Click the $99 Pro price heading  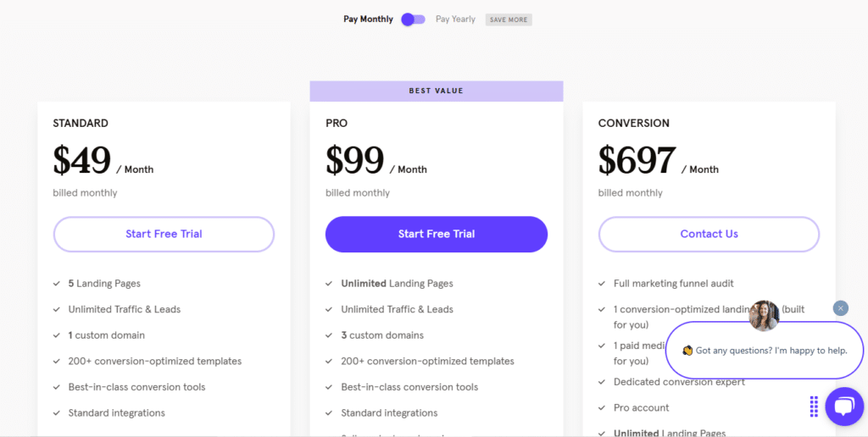coord(355,161)
